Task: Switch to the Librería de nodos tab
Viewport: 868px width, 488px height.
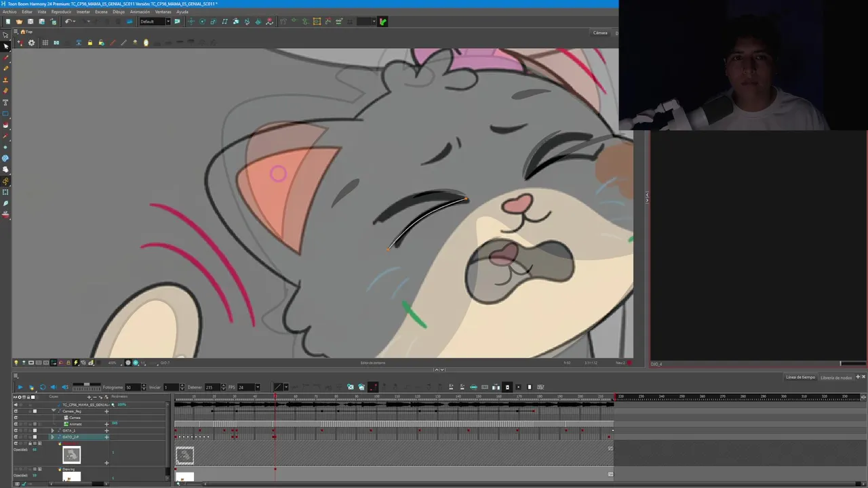Action: pos(836,378)
